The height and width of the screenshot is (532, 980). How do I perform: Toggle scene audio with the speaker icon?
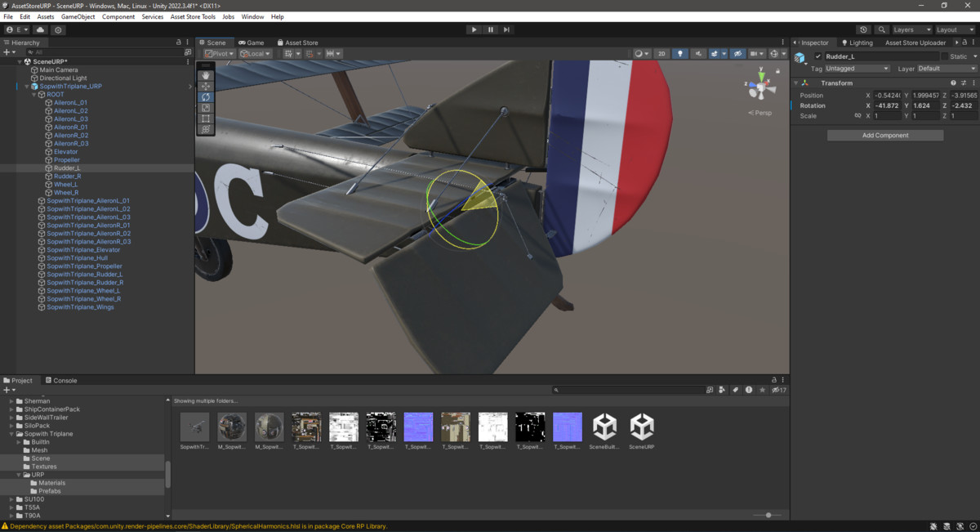point(699,53)
